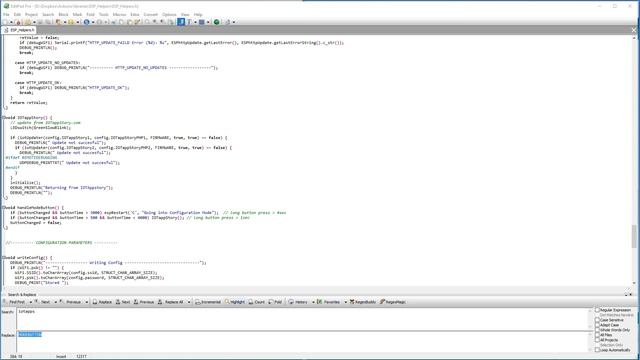The height and width of the screenshot is (360, 640).
Task: Open the Project menu
Action: (x=31, y=14)
